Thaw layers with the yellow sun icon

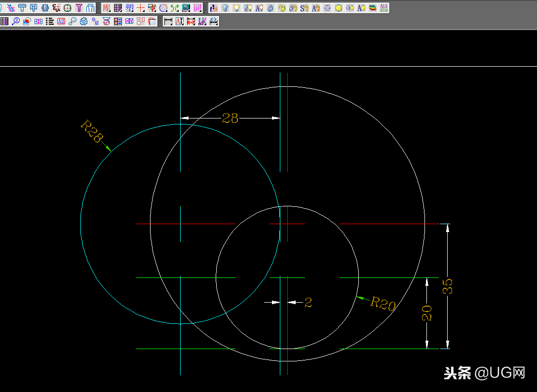click(x=339, y=8)
